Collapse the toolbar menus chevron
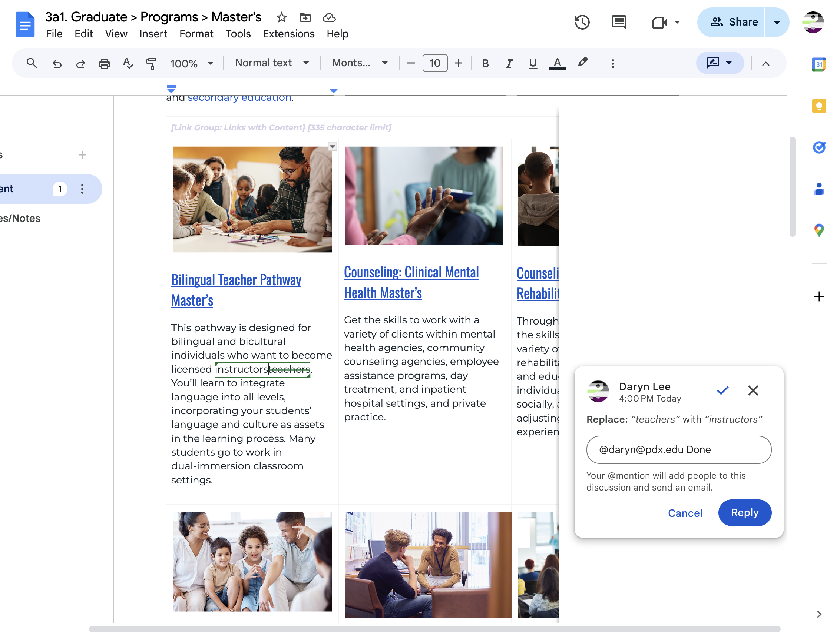Screen dimensions: 840x635 [765, 63]
